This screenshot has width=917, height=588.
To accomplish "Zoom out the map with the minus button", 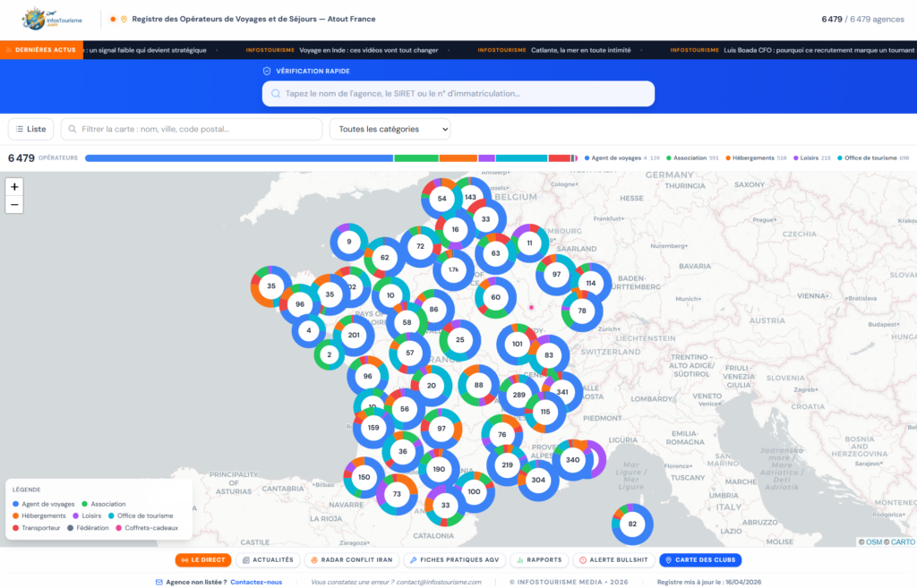I will click(14, 205).
